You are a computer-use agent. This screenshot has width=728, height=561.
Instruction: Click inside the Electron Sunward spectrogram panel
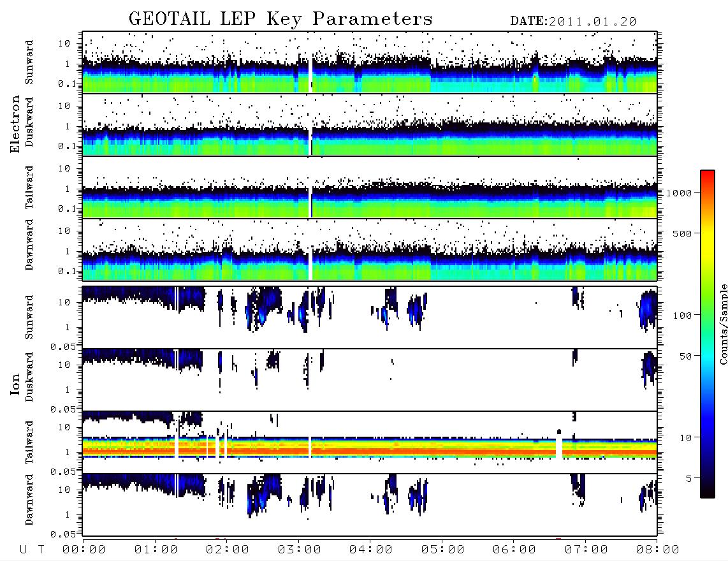coord(370,62)
